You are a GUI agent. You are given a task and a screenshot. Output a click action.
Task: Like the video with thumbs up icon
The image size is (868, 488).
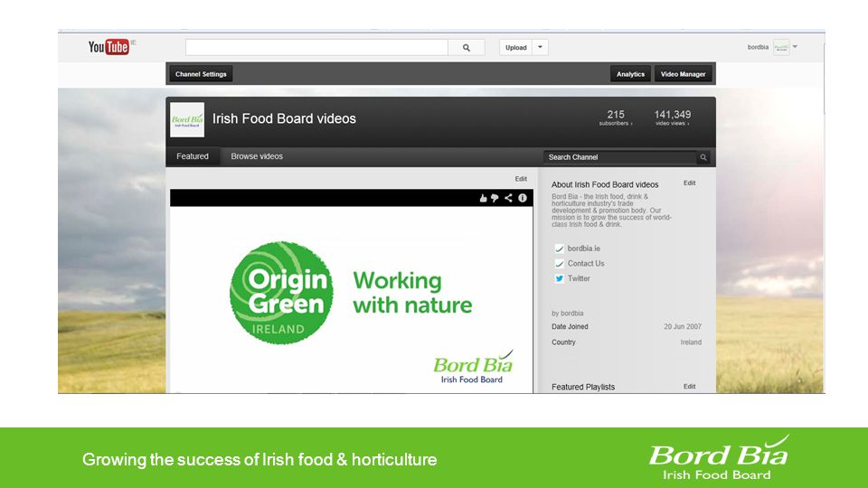click(483, 198)
